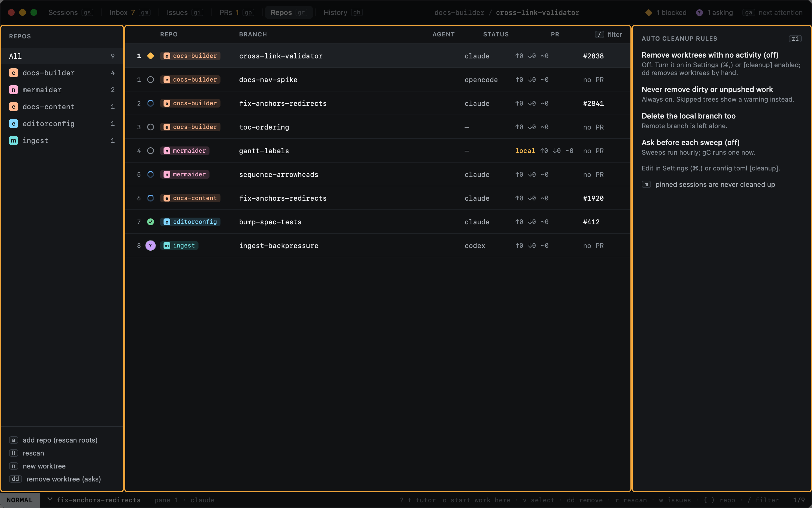Image resolution: width=812 pixels, height=508 pixels.
Task: Open PR #2838 link
Action: click(593, 56)
